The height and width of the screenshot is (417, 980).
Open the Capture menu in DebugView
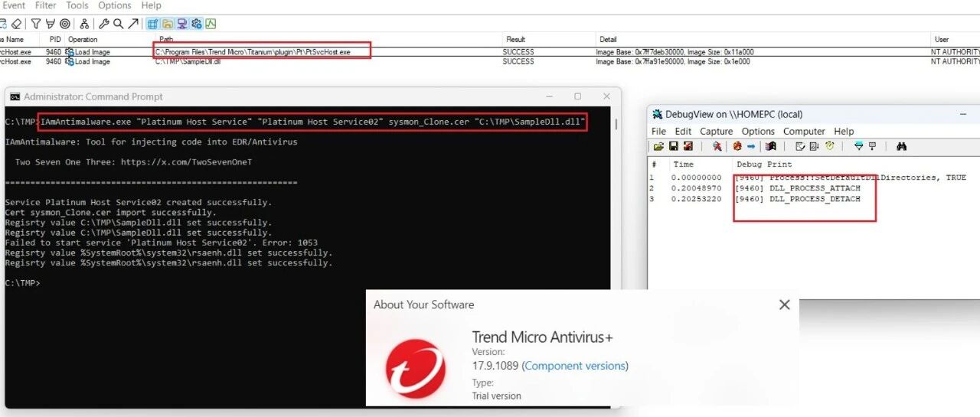[x=716, y=131]
